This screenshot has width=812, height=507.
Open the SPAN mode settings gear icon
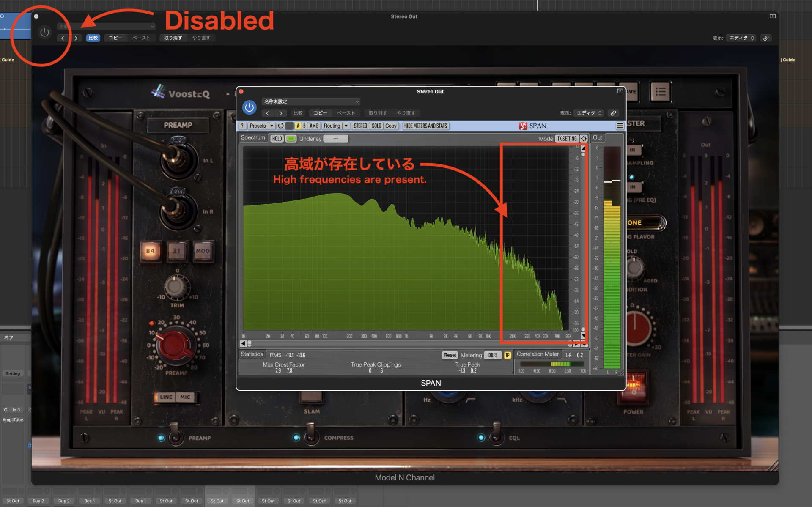coord(584,139)
